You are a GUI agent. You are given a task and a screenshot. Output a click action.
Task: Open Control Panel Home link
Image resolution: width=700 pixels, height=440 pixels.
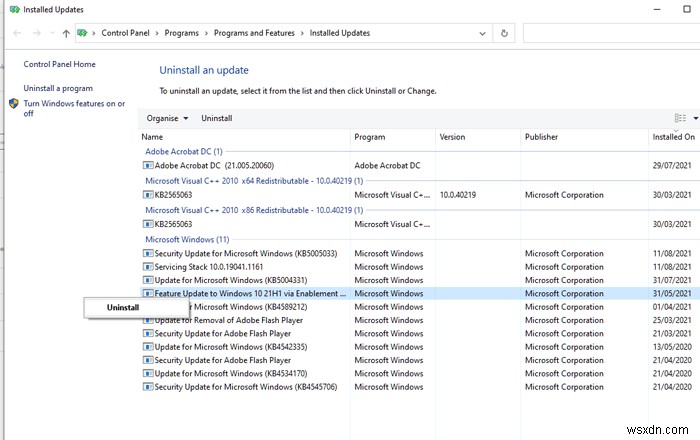[x=59, y=64]
